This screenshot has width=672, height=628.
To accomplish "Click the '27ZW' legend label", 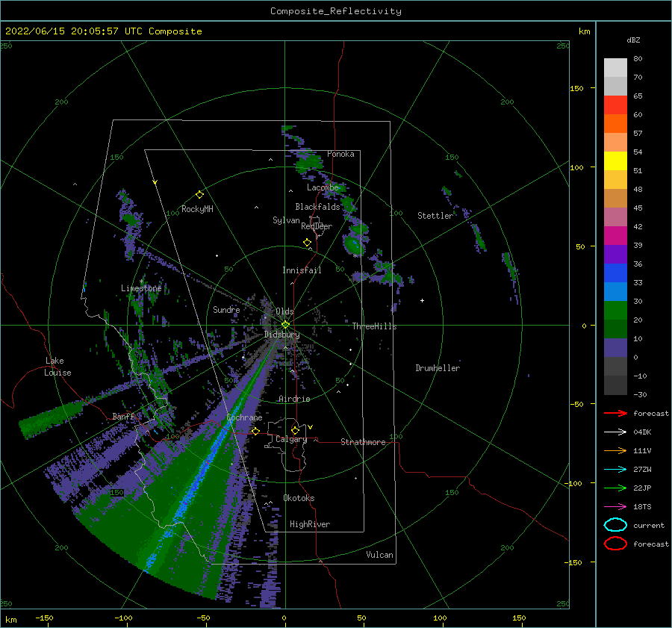I will pyautogui.click(x=642, y=470).
